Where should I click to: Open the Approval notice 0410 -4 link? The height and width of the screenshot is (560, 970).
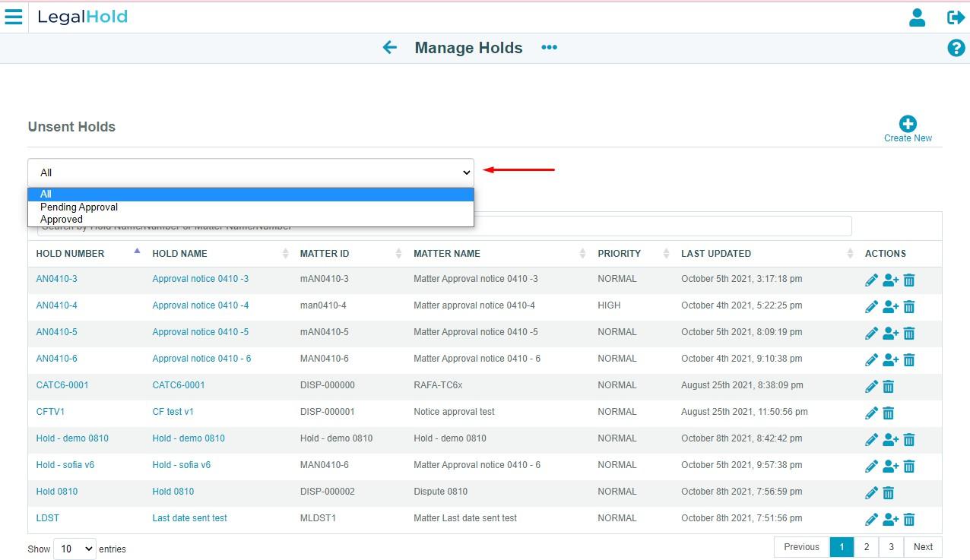[201, 305]
